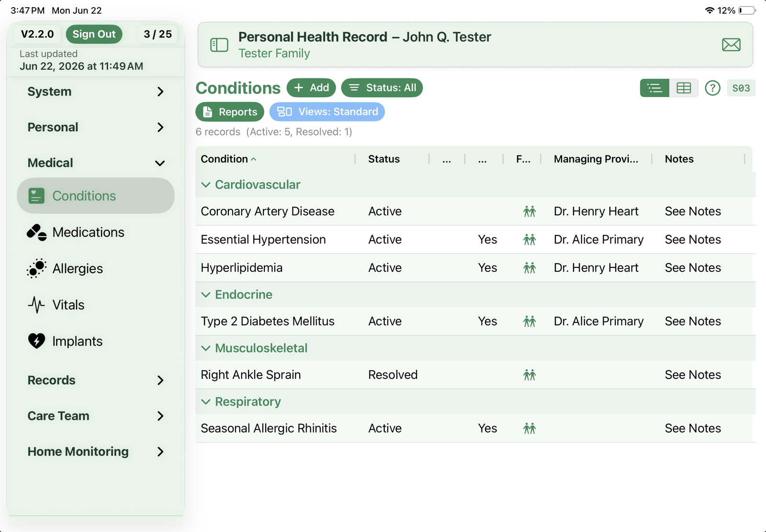The image size is (766, 532).
Task: Open the help question mark icon
Action: point(712,88)
